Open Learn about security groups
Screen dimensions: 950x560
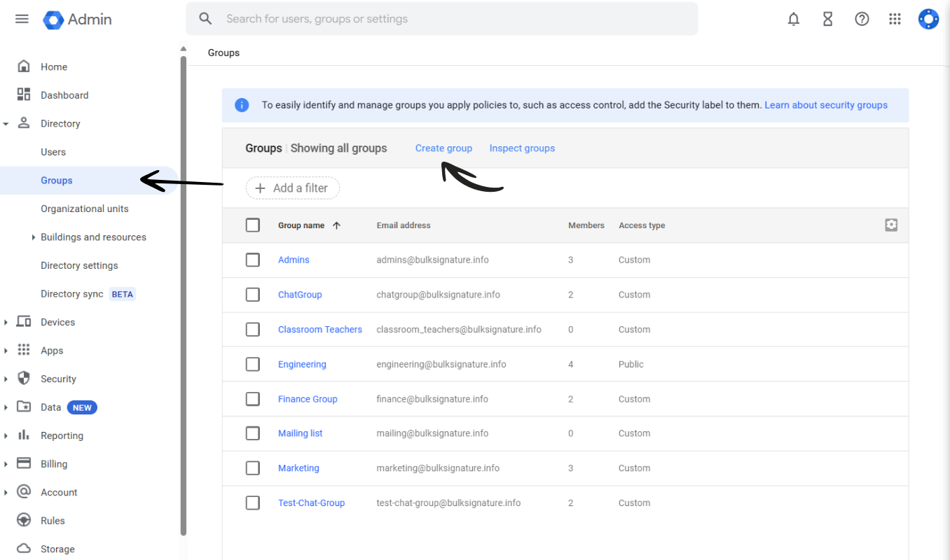pyautogui.click(x=826, y=104)
